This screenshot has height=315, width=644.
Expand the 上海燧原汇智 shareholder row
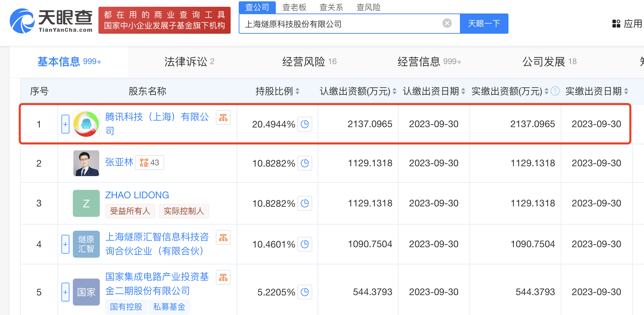(x=65, y=244)
